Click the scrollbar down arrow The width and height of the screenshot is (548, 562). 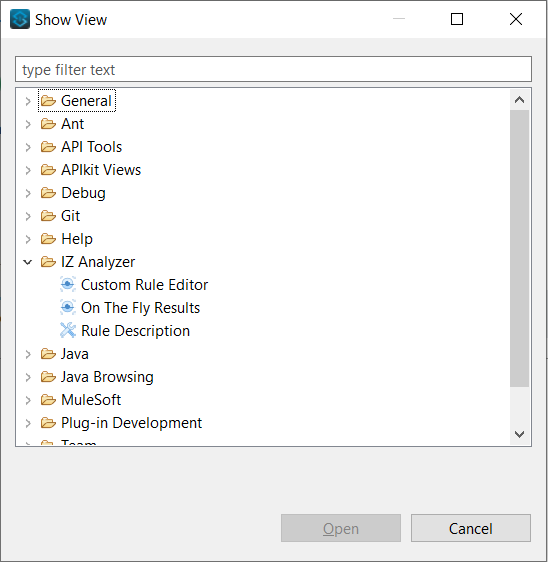coord(519,434)
